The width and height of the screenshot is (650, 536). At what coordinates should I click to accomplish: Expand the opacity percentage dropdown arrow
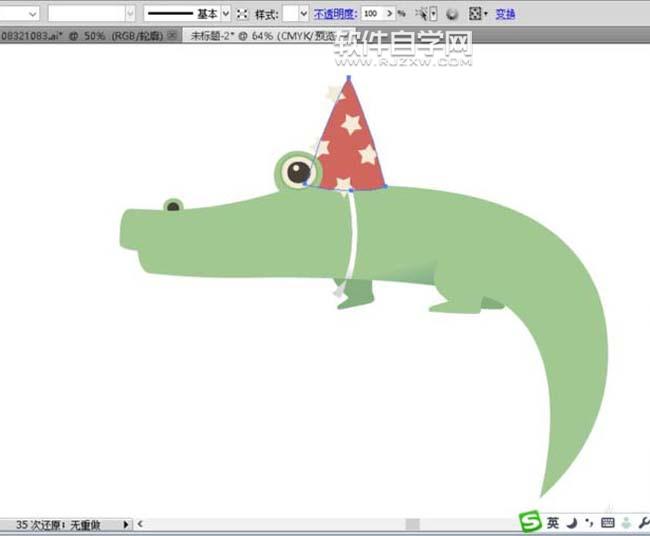390,14
